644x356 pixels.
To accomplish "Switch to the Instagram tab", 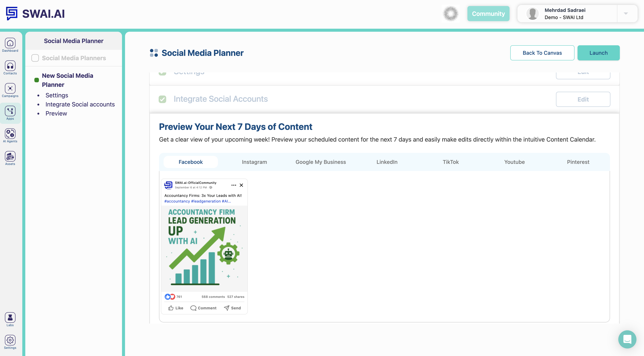I will [x=254, y=162].
